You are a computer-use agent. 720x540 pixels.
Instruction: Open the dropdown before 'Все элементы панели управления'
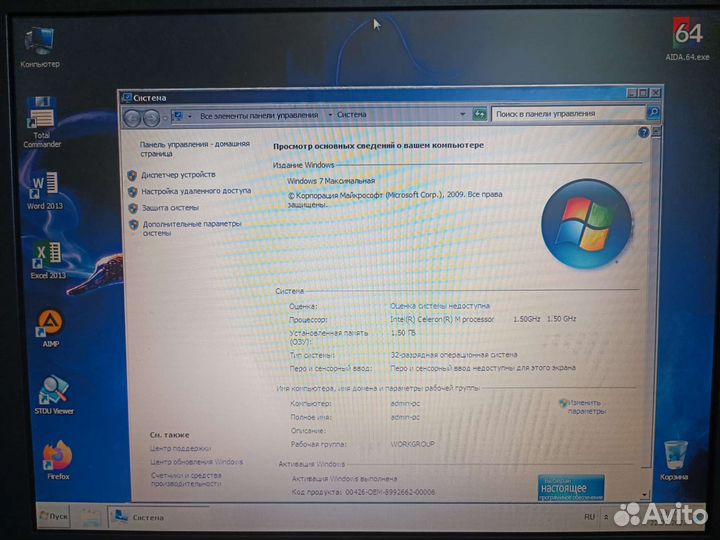(x=190, y=116)
